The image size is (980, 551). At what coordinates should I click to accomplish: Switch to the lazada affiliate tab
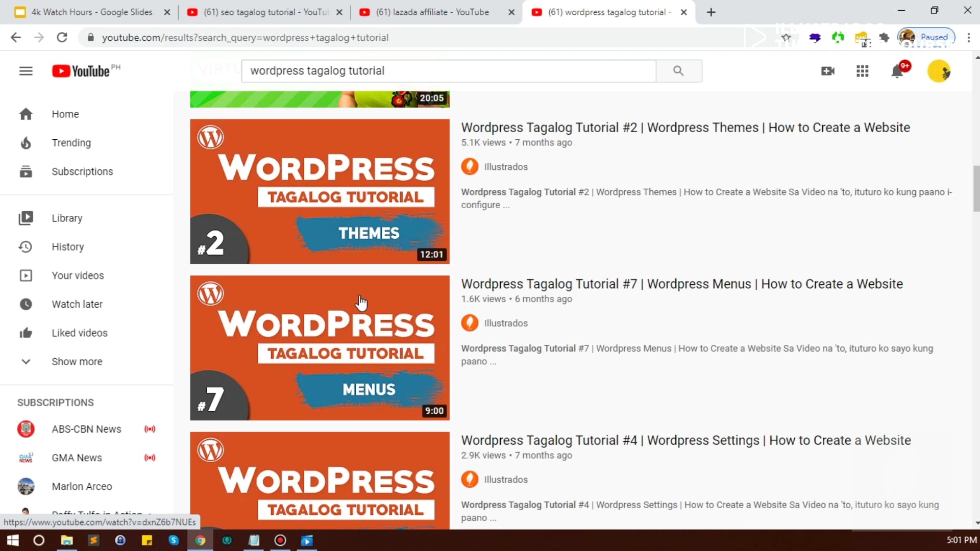pyautogui.click(x=432, y=12)
